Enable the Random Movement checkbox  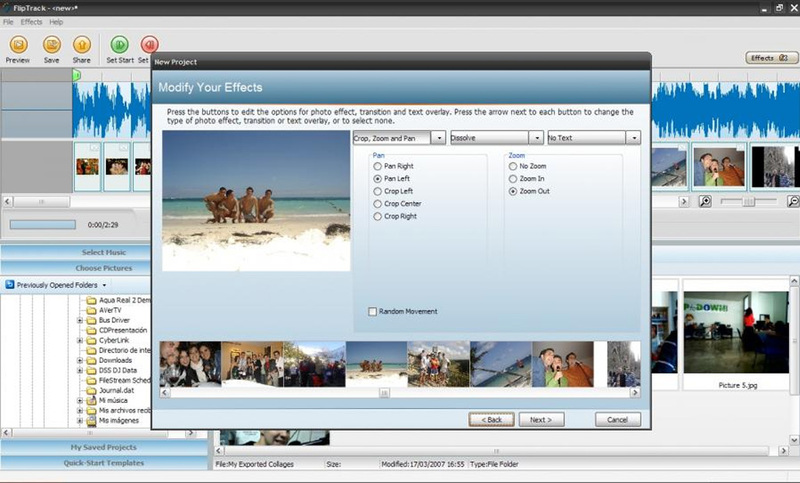click(372, 312)
